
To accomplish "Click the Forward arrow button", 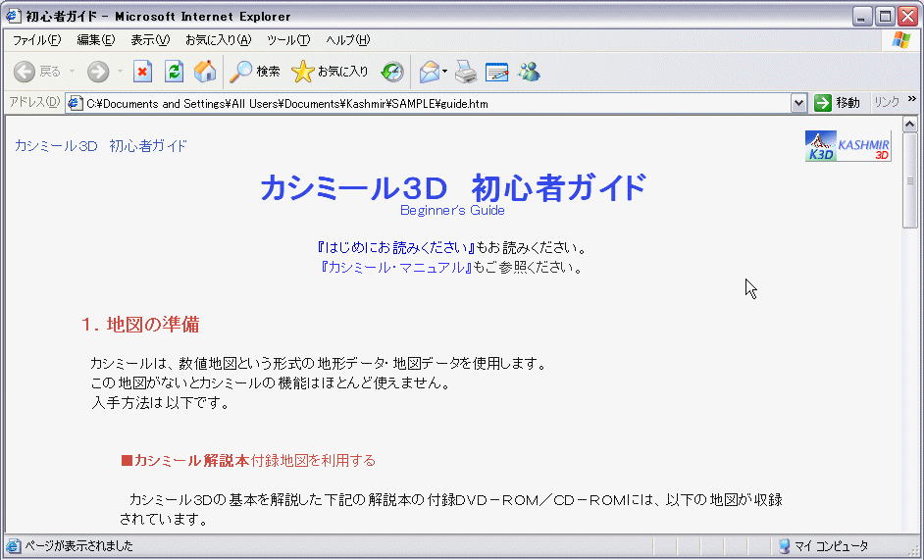I will tap(98, 72).
